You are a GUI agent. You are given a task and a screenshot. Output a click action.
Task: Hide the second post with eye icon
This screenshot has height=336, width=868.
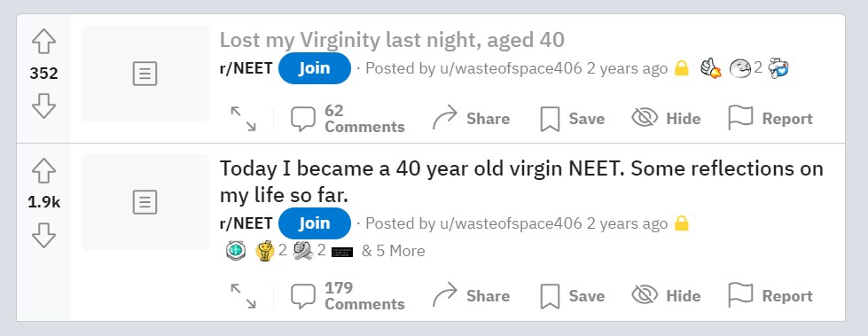[666, 295]
